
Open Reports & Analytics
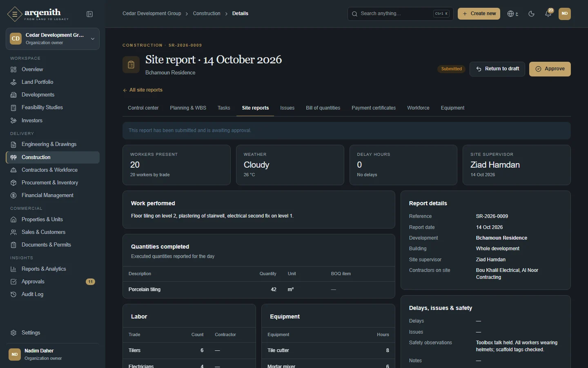click(x=53, y=269)
